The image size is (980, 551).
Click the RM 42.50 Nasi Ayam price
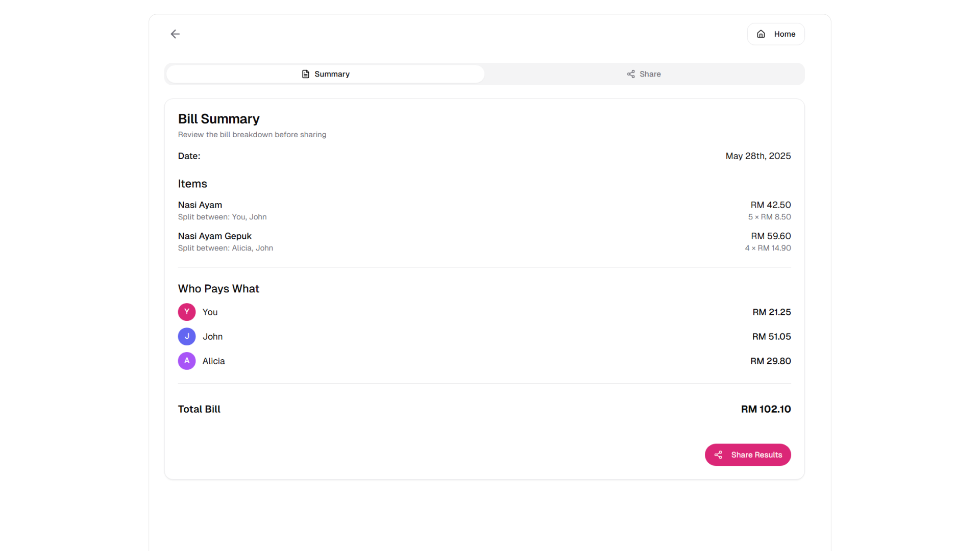[770, 205]
